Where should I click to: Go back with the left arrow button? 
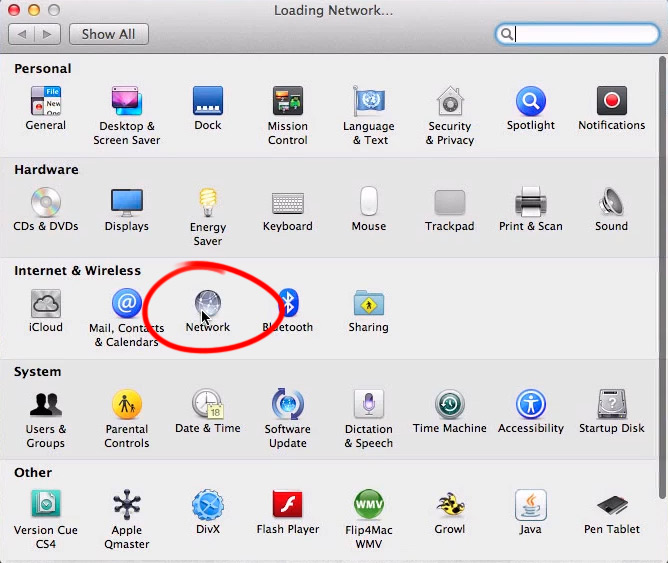pyautogui.click(x=21, y=34)
